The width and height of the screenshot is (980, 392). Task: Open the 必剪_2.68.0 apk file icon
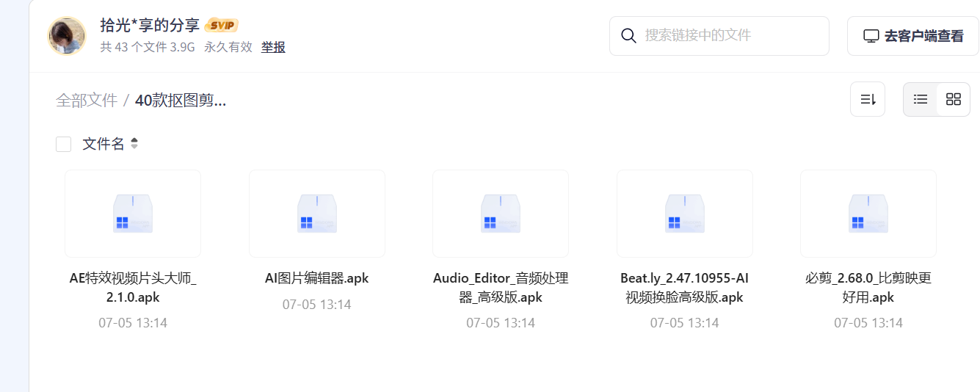[x=868, y=214]
